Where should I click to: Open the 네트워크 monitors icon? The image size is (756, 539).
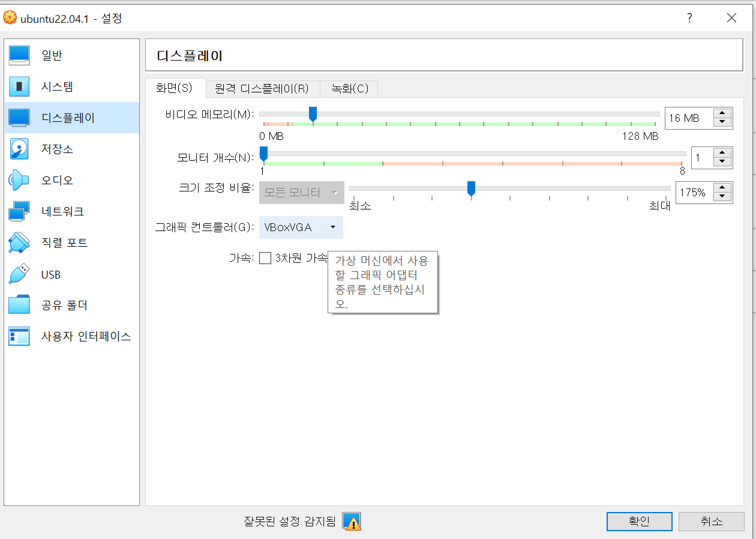click(19, 211)
